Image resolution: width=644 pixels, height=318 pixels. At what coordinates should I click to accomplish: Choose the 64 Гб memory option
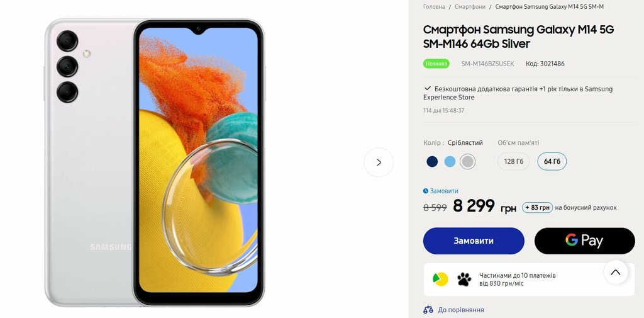point(552,161)
